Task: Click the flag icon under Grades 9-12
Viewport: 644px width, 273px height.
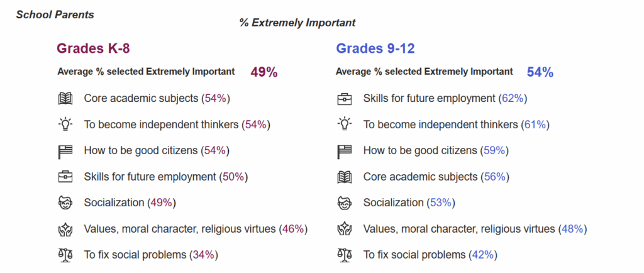Action: (x=344, y=151)
